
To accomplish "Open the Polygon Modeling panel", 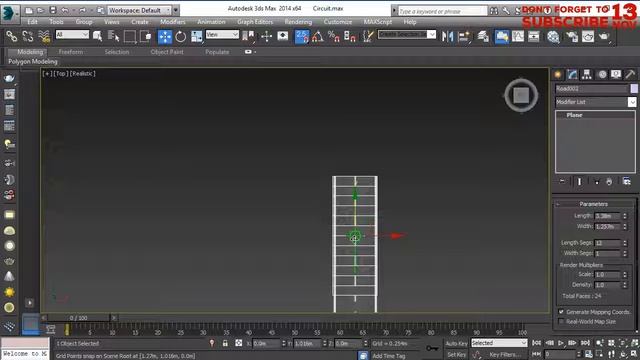I will click(33, 62).
